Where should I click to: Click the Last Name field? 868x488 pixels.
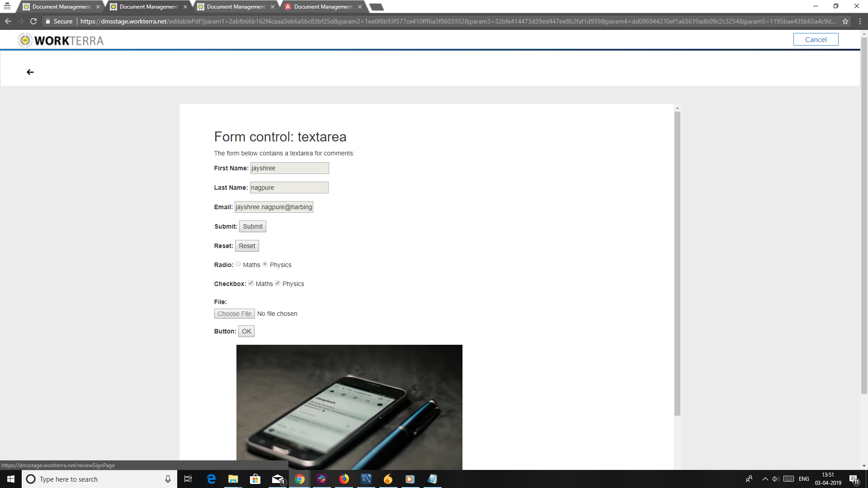[x=289, y=188]
